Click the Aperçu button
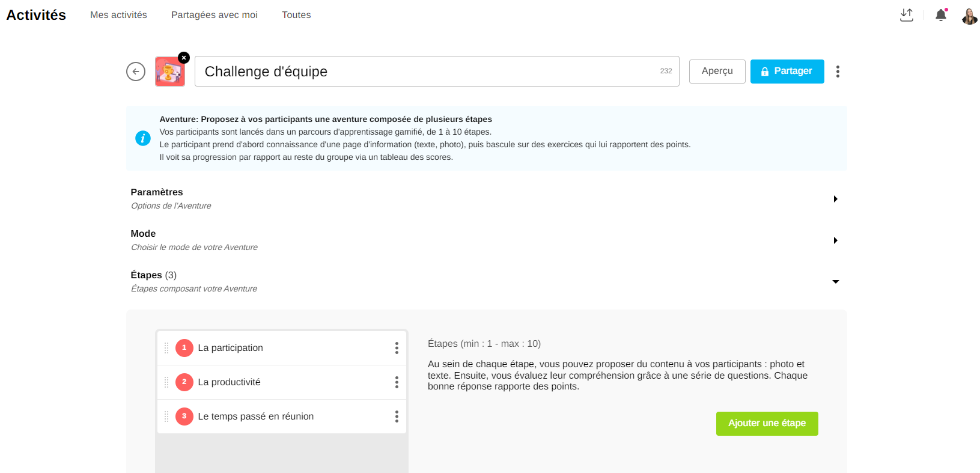Viewport: 980px width, 473px height. click(x=717, y=72)
